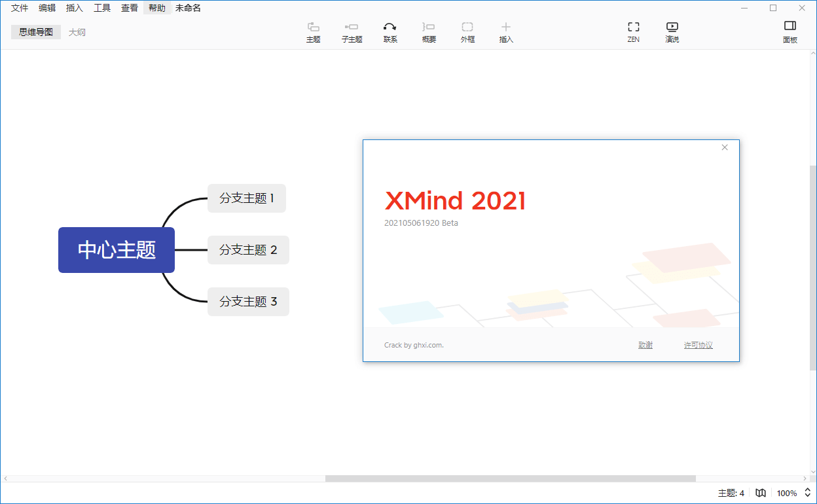Screen dimensions: 817x504
Task: Switch to 大纲 outline tab
Action: coord(77,32)
